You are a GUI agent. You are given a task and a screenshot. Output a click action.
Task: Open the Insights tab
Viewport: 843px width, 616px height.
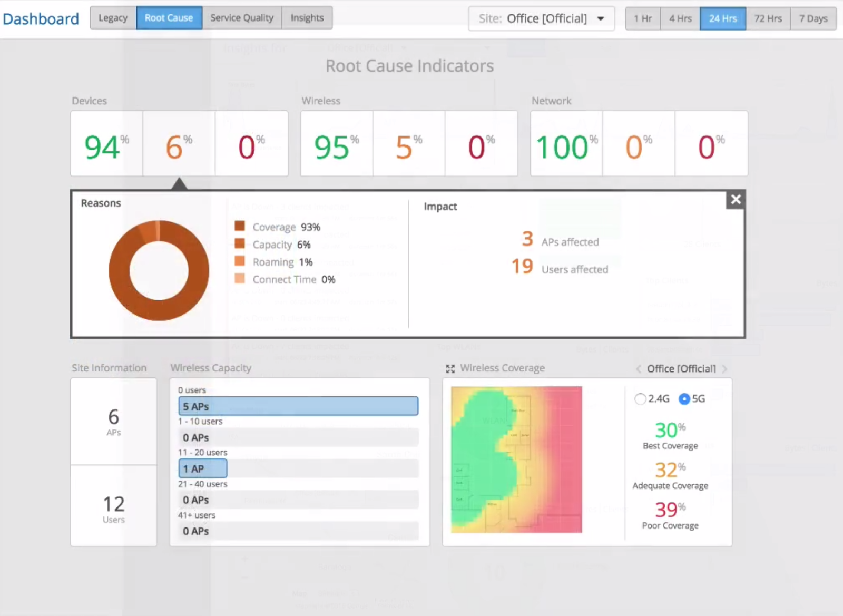click(x=307, y=18)
